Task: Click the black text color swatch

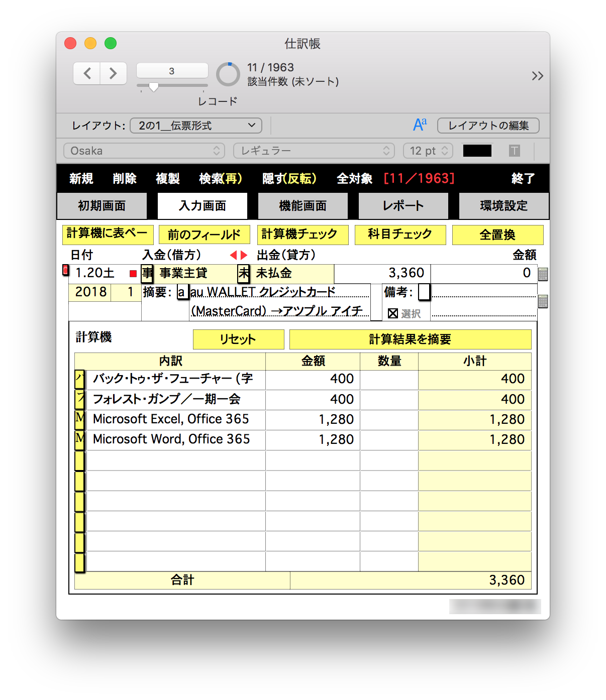Action: (x=477, y=151)
